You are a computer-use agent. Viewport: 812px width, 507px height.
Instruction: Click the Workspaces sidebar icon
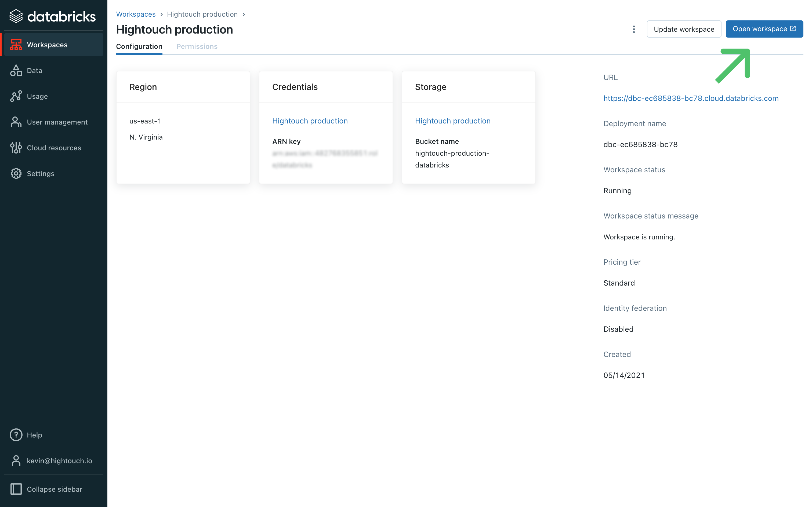click(16, 45)
